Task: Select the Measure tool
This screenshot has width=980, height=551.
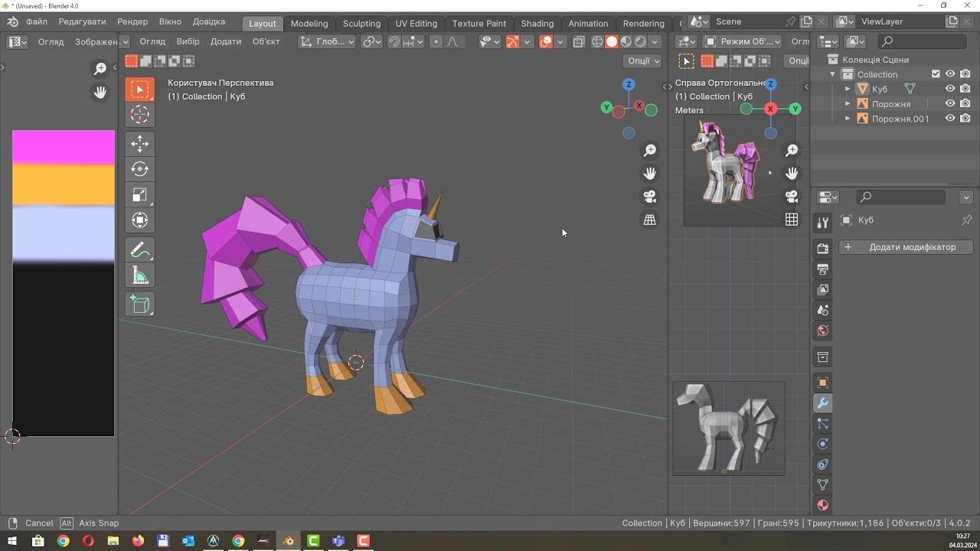Action: [x=139, y=275]
